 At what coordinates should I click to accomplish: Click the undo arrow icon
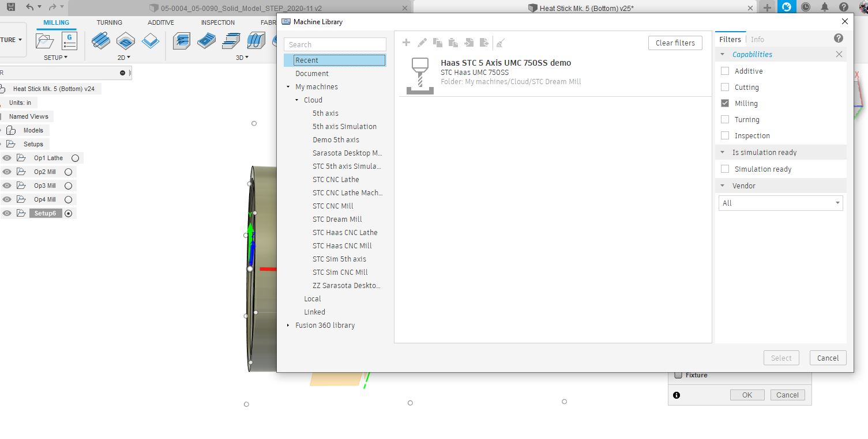(x=30, y=7)
